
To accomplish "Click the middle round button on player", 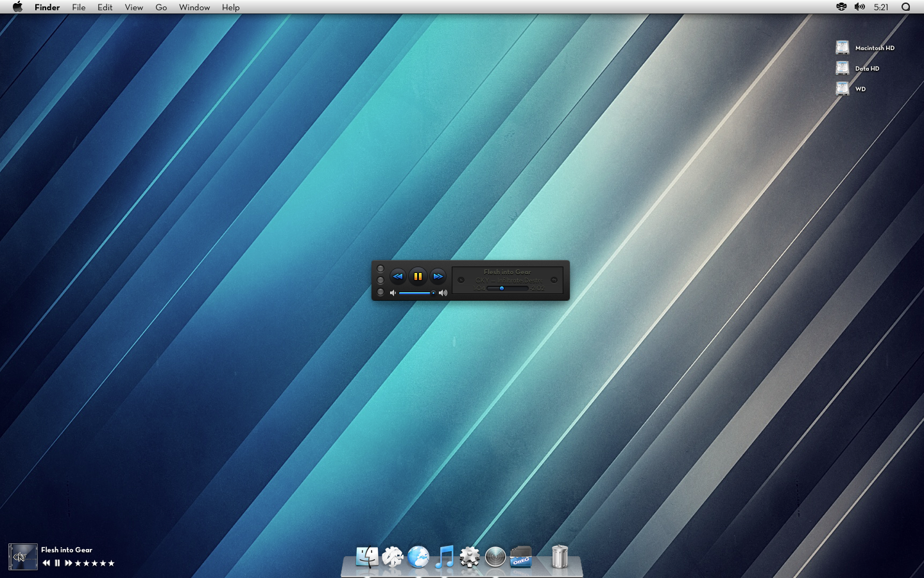I will pyautogui.click(x=381, y=281).
